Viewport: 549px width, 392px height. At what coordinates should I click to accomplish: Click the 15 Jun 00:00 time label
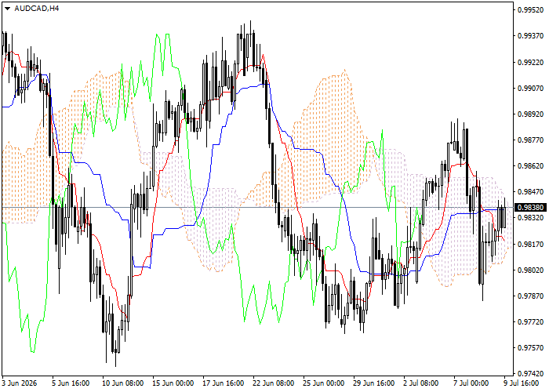pos(173,383)
